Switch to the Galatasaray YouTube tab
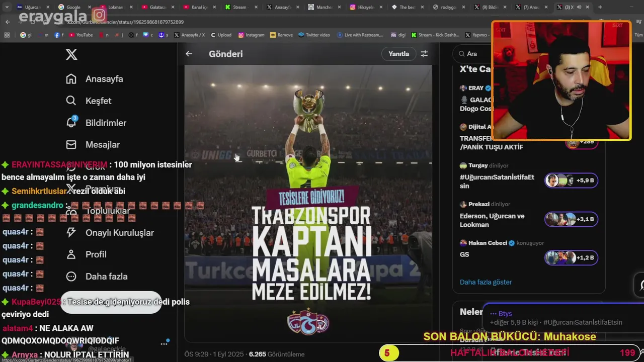The width and height of the screenshot is (644, 362). [x=157, y=7]
